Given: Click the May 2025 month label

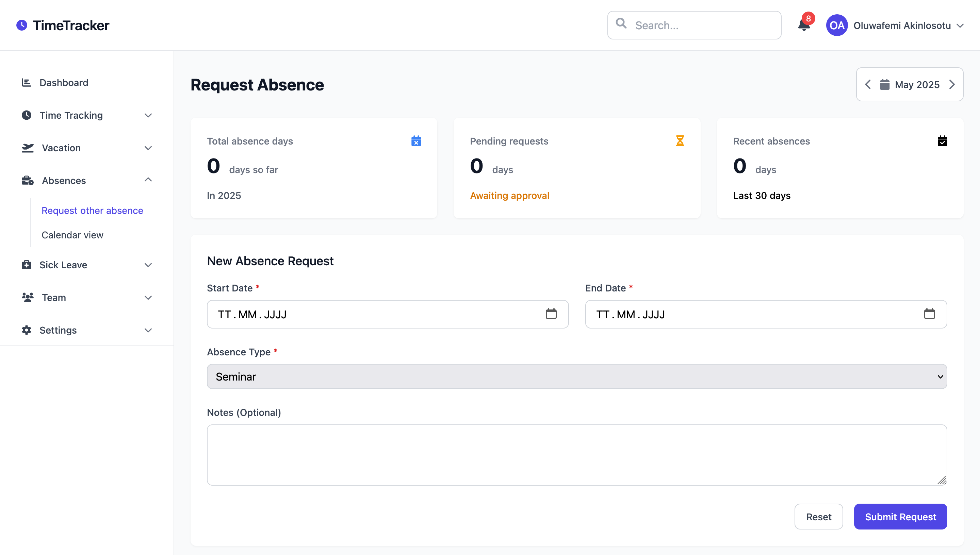Looking at the screenshot, I should [917, 85].
